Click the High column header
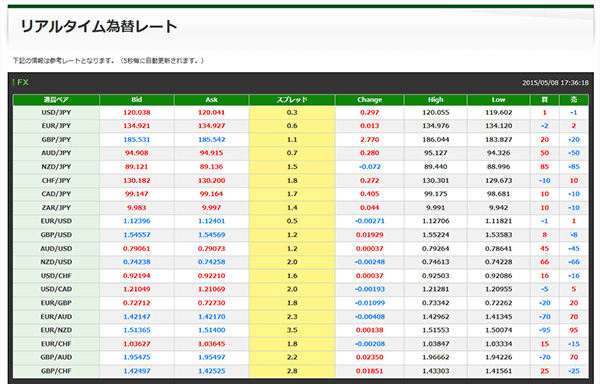 [435, 100]
